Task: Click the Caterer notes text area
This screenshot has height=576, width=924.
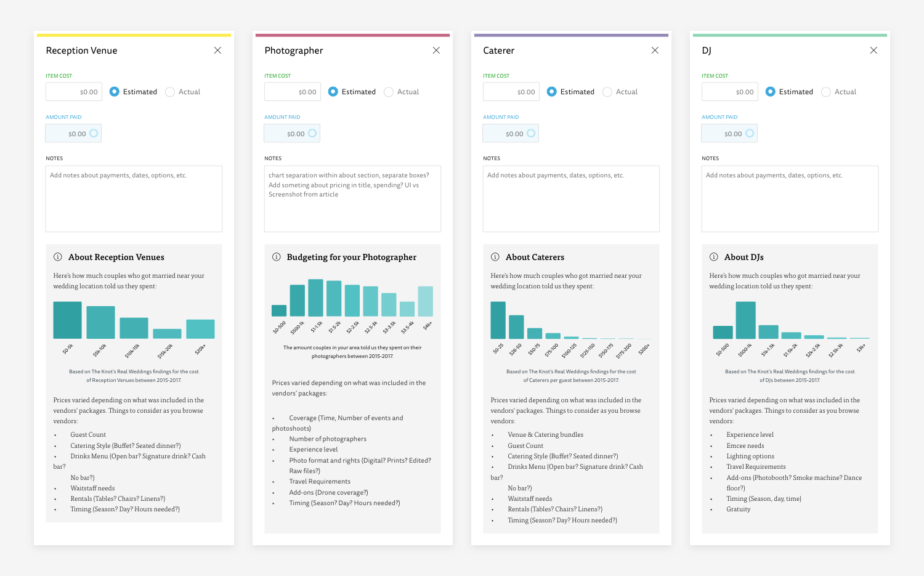Action: coord(571,199)
